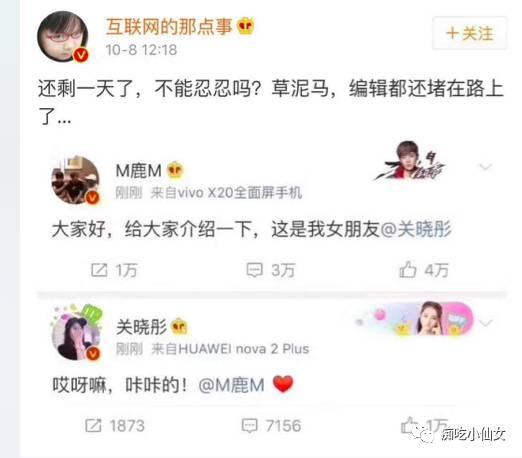Like M鹿M's post with thumbs-up
This screenshot has height=458, width=522.
(408, 269)
